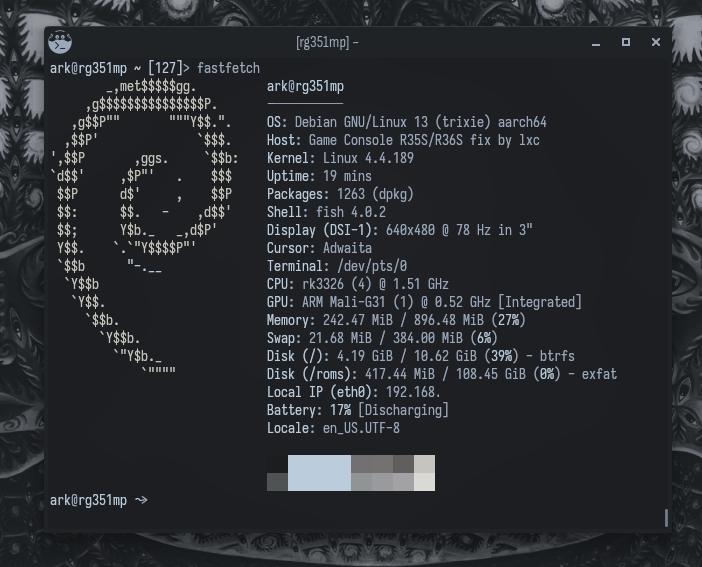The image size is (702, 567).
Task: Click the "Kernel: Linux 4.4.189" line
Action: [340, 158]
